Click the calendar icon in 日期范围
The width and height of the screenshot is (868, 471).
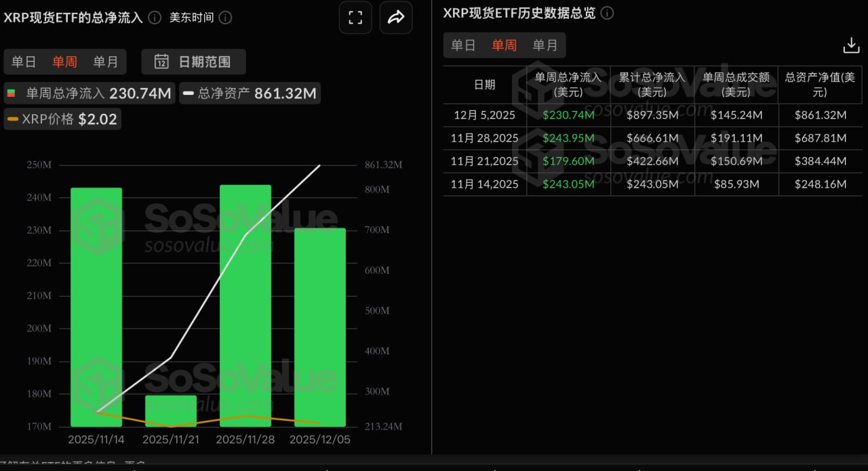pos(161,62)
